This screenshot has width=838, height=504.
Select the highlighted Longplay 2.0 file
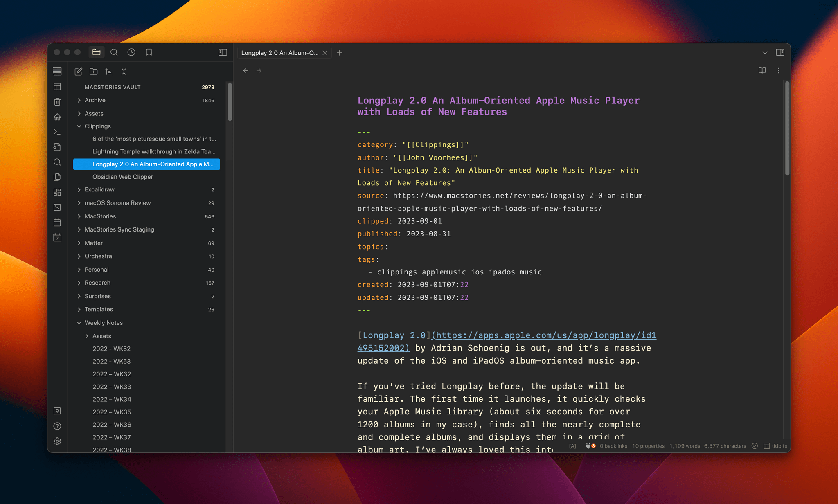(x=146, y=164)
